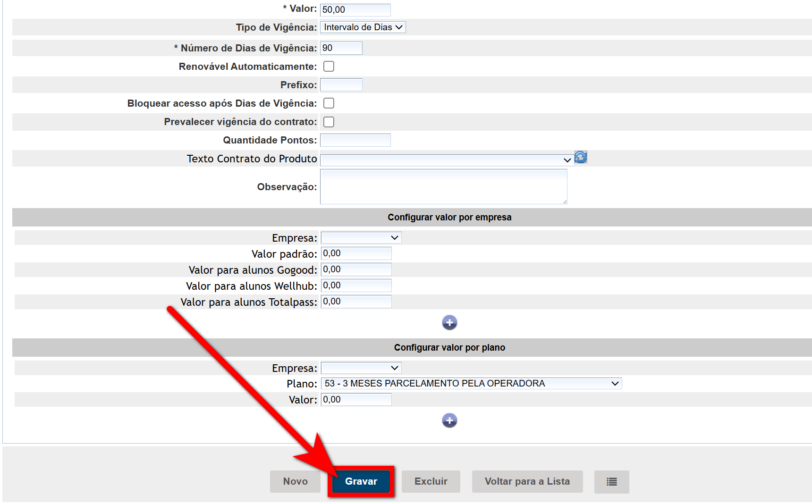The image size is (812, 504).
Task: Click the refresh icon beside Texto Contrato do Produto
Action: pyautogui.click(x=581, y=157)
